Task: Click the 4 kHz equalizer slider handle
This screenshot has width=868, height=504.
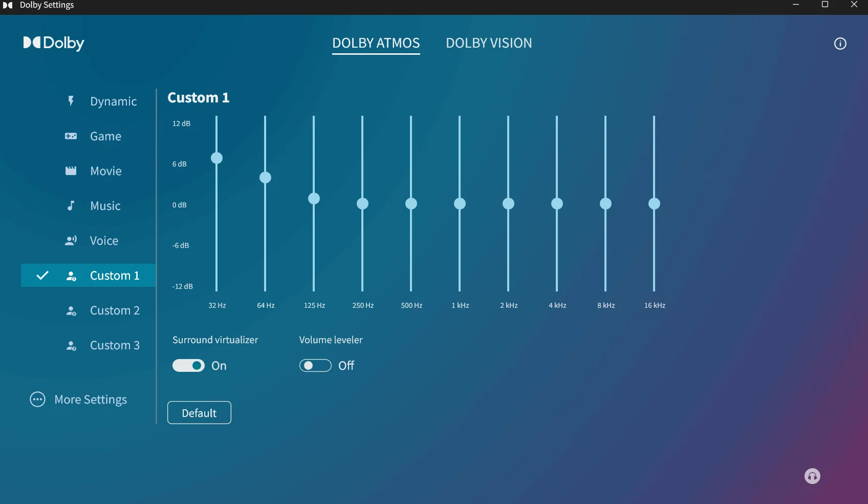Action: point(557,204)
